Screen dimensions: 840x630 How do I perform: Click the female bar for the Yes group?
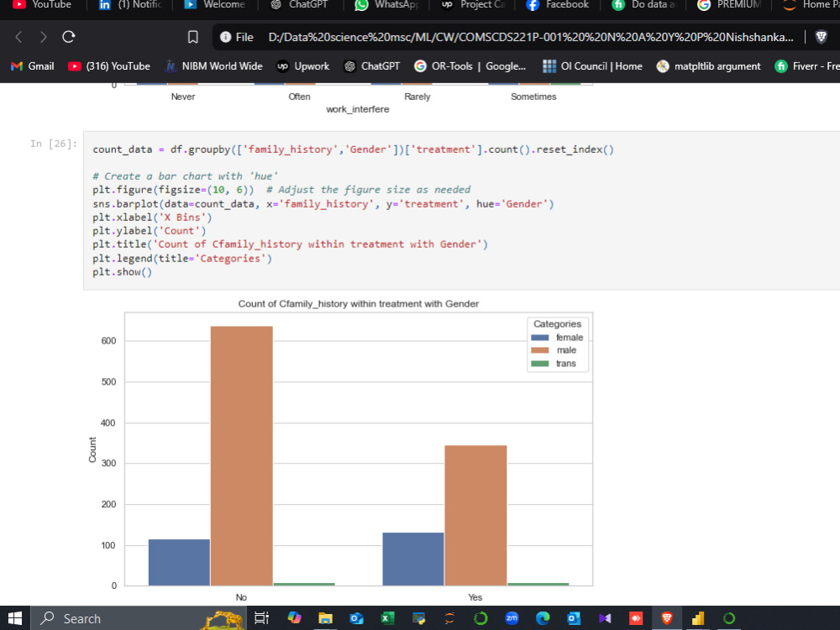pos(413,559)
